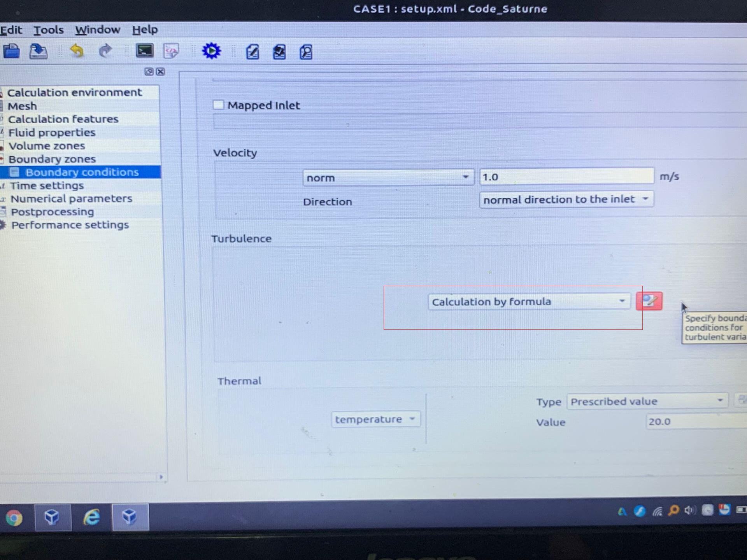
Task: Open the red turbulence formula editor button
Action: [x=649, y=301]
